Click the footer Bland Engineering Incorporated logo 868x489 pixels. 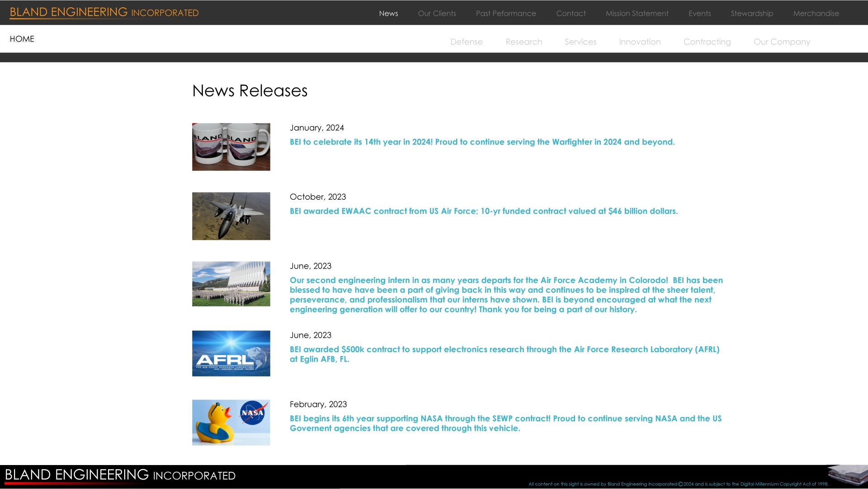click(120, 475)
